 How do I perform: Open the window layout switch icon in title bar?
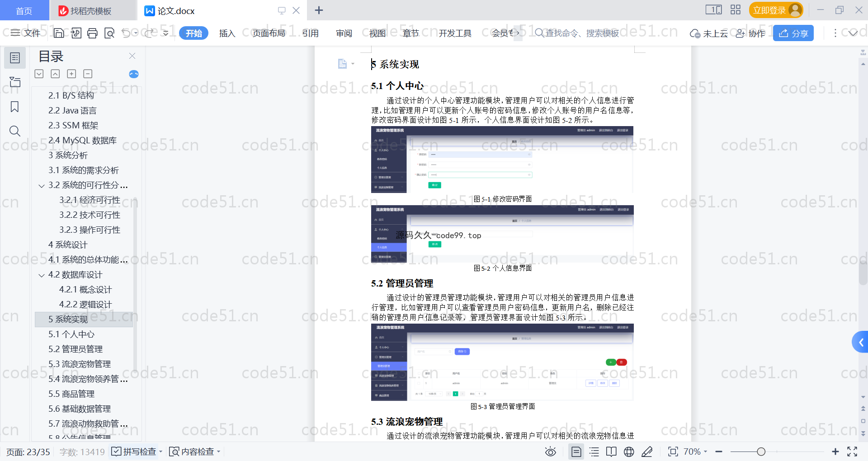[714, 10]
